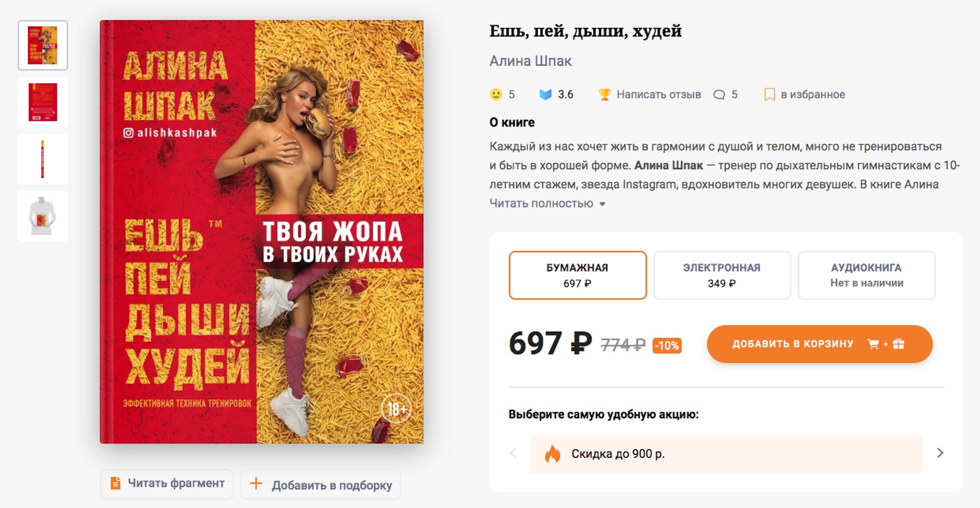Select the Электронная 349 ₽ format

(x=722, y=275)
